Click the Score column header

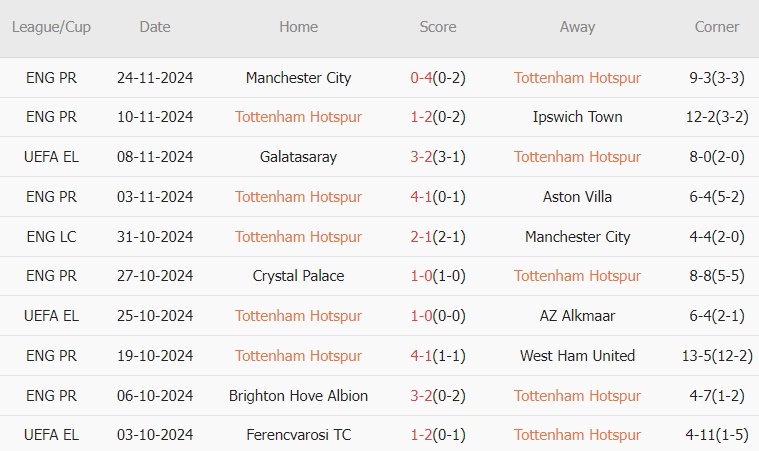[437, 27]
